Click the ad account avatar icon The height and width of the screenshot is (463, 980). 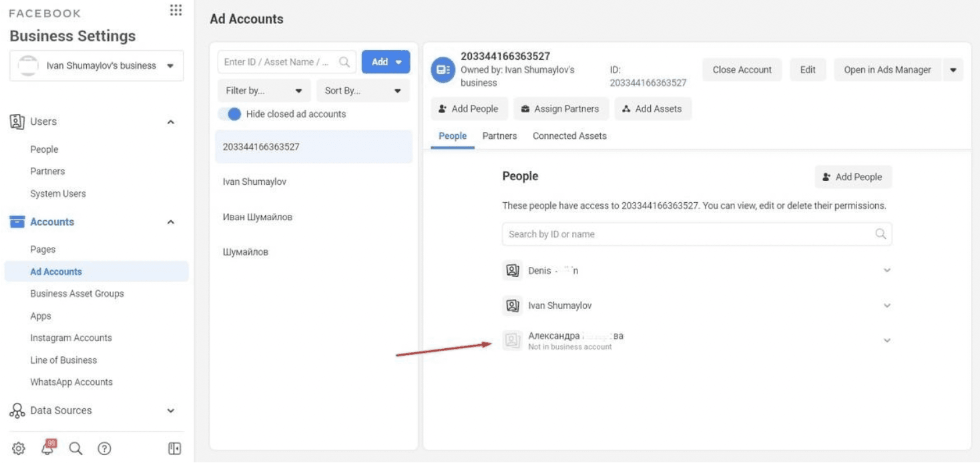(443, 69)
